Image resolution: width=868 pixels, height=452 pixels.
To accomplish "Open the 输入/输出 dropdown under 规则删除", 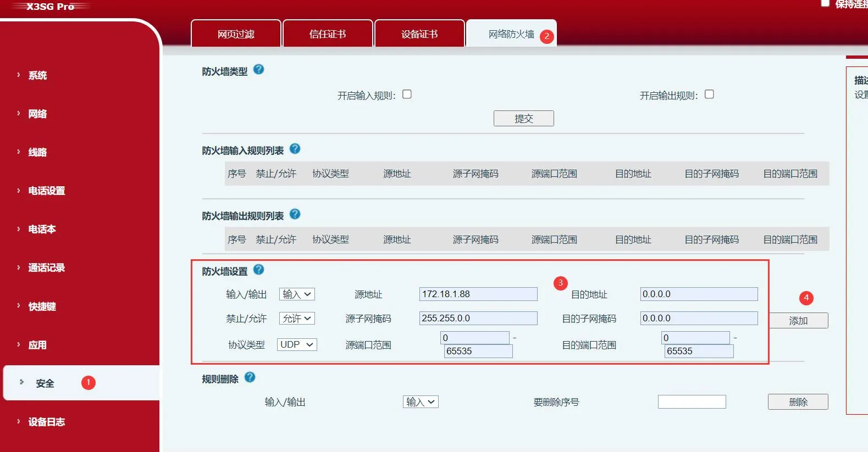I will coord(421,402).
